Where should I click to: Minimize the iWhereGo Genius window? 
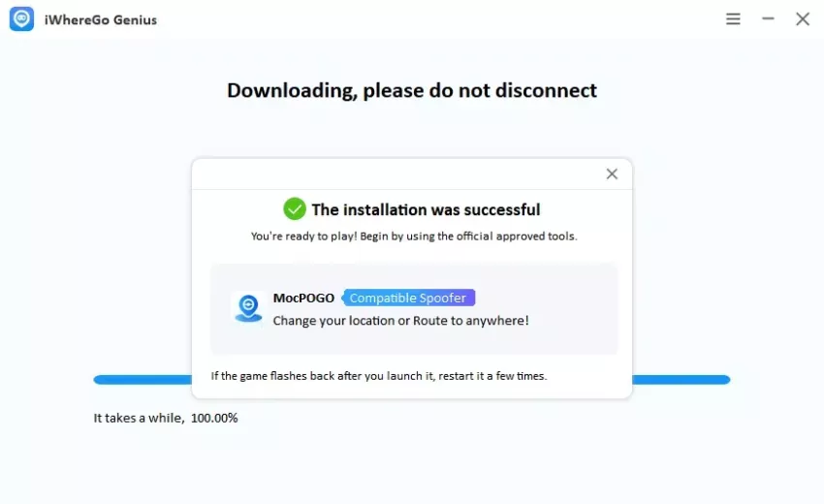point(768,18)
